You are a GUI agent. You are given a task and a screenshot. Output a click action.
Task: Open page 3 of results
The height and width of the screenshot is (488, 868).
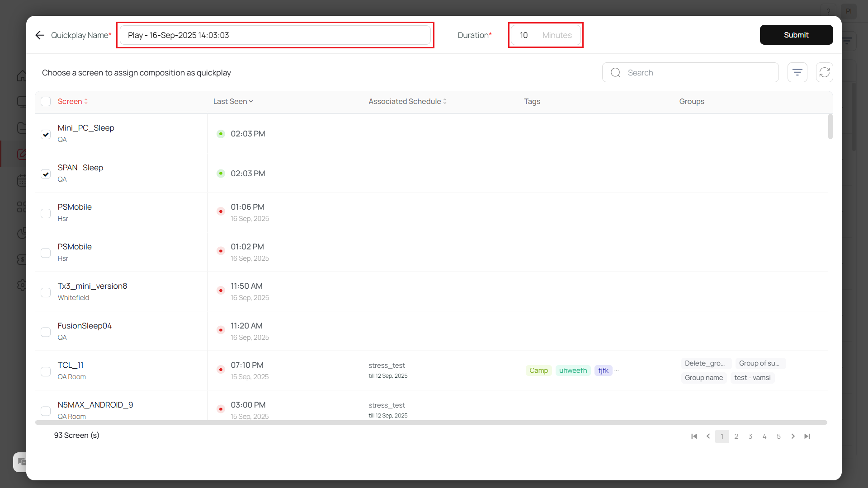[750, 436]
